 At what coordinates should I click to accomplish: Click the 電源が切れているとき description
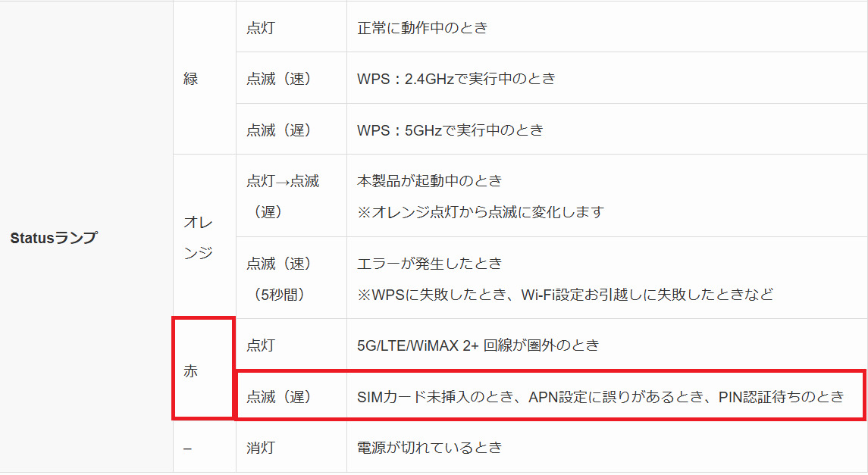point(430,447)
